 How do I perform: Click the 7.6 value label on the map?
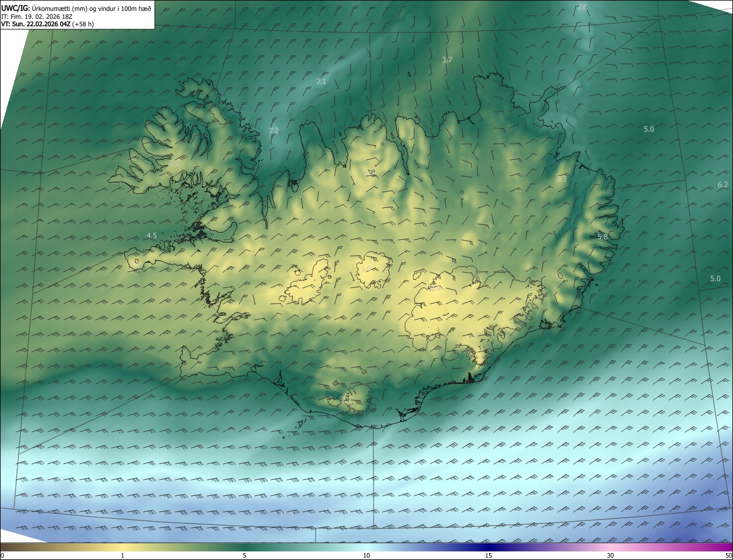coord(582,7)
